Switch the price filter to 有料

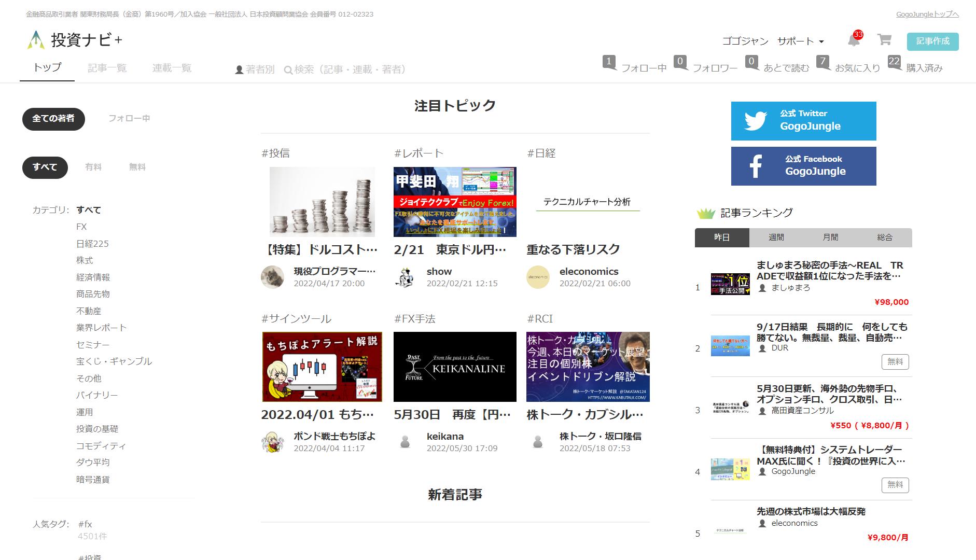point(93,167)
